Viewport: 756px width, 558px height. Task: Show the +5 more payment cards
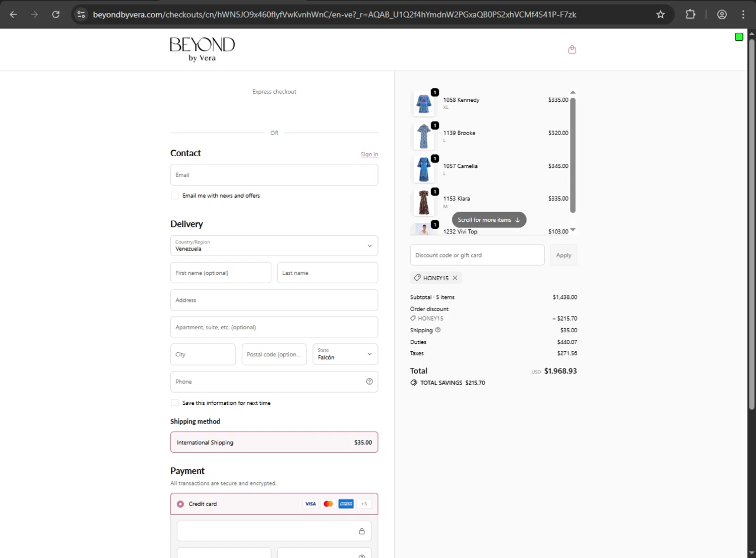tap(364, 504)
